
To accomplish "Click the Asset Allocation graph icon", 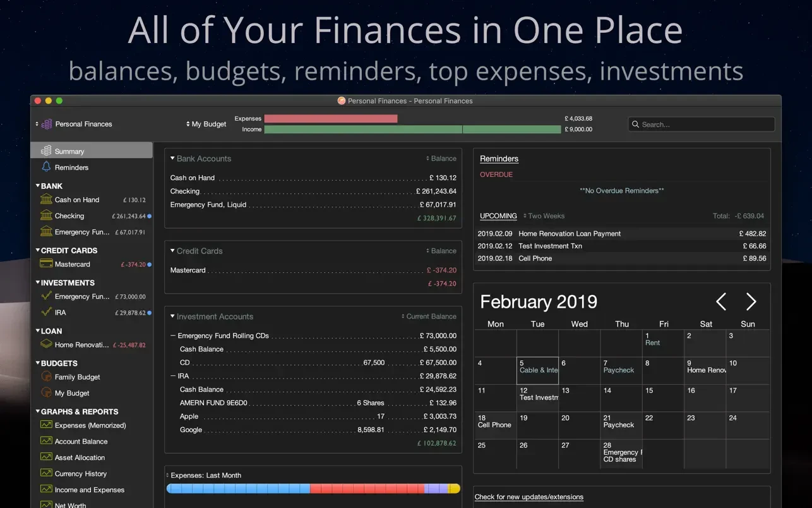I will tap(46, 457).
